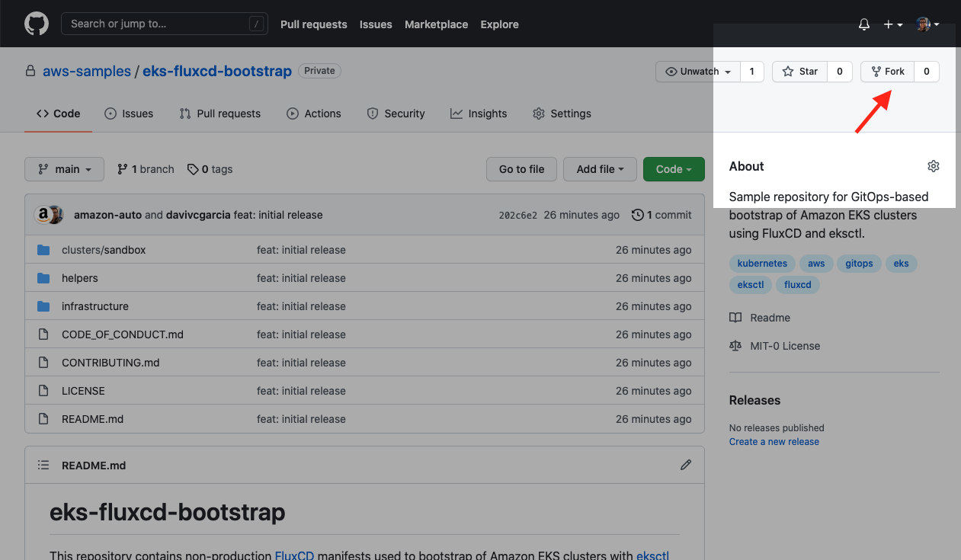View the 0 tags link
This screenshot has height=560, width=961.
pos(210,169)
